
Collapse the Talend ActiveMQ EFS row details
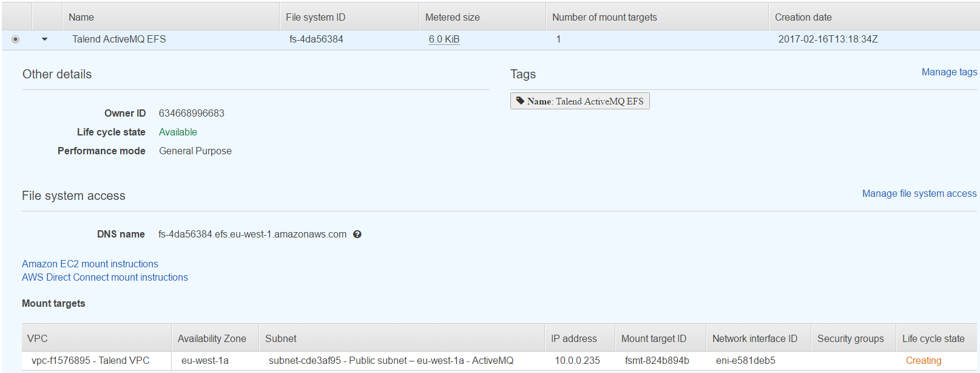pos(44,39)
